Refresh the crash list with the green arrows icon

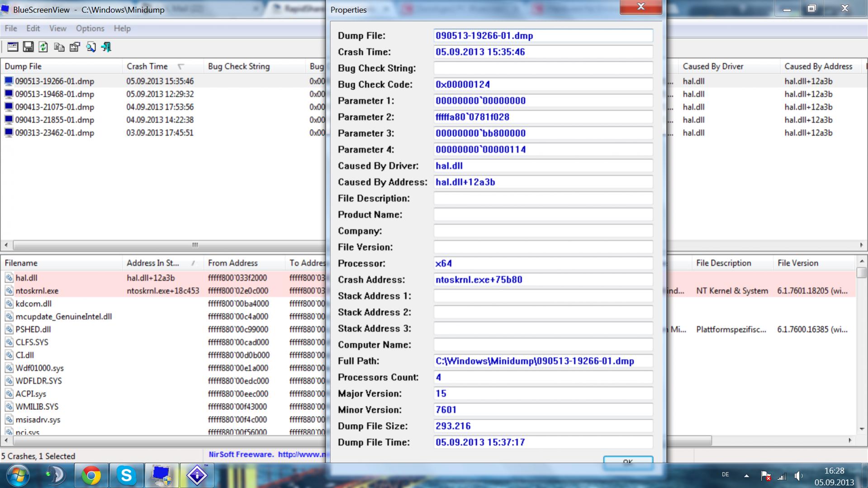pos(43,47)
